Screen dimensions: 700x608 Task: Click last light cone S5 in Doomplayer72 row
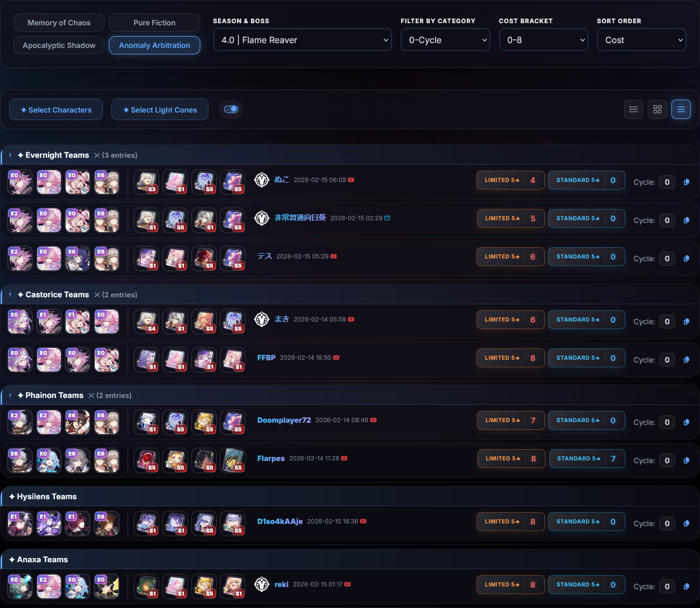tap(233, 422)
